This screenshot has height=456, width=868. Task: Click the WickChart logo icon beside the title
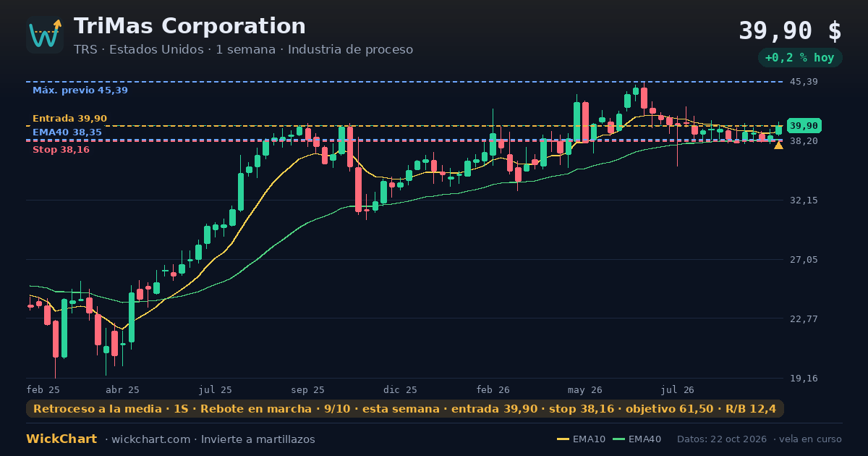45,35
